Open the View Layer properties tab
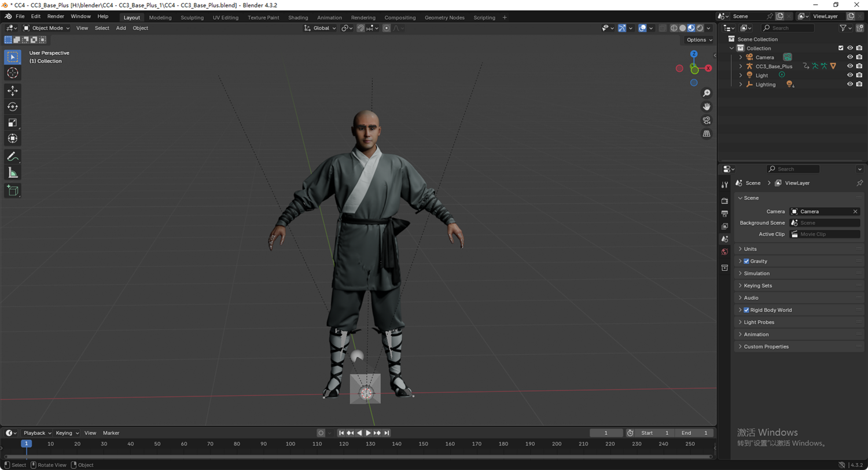Viewport: 868px width, 470px height. pos(724,226)
